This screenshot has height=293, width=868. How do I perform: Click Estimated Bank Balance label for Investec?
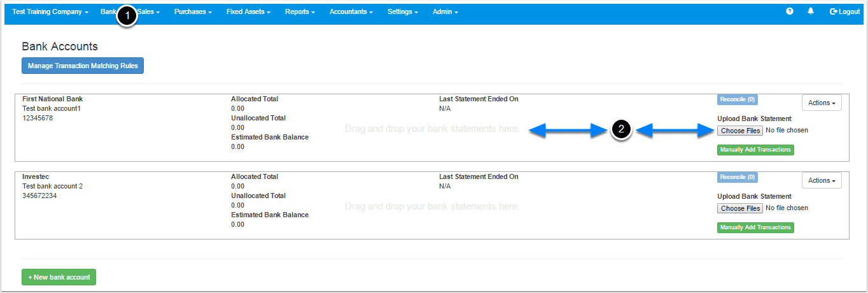[x=270, y=215]
